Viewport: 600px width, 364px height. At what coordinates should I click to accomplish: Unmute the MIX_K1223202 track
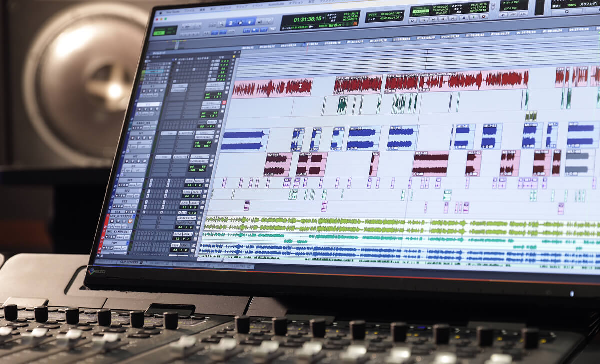tap(130, 221)
